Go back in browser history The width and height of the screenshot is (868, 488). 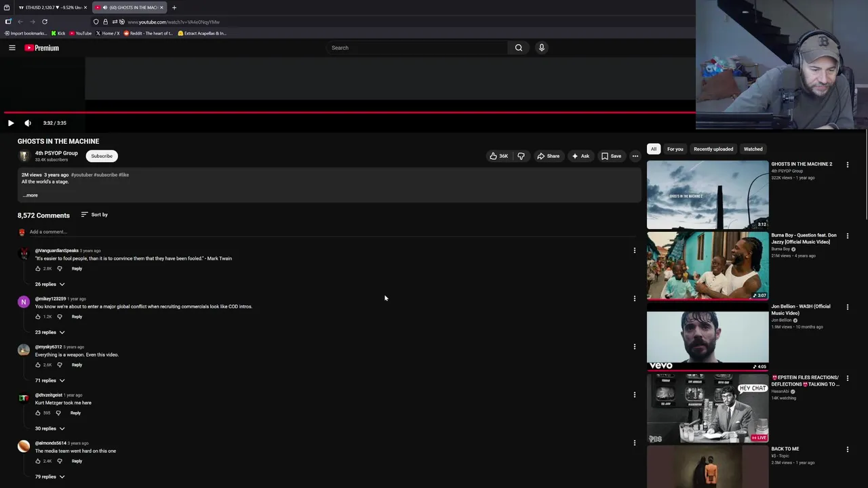(20, 22)
